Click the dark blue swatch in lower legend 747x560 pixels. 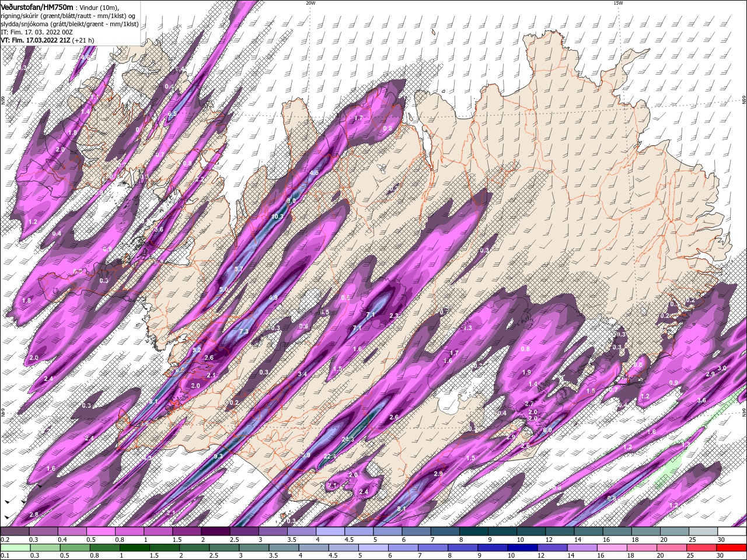521,548
